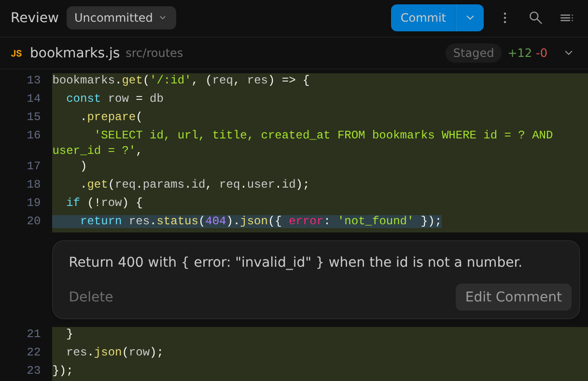Viewport: 588px width, 381px height.
Task: Click the closing '});' on line 23
Action: tap(63, 370)
